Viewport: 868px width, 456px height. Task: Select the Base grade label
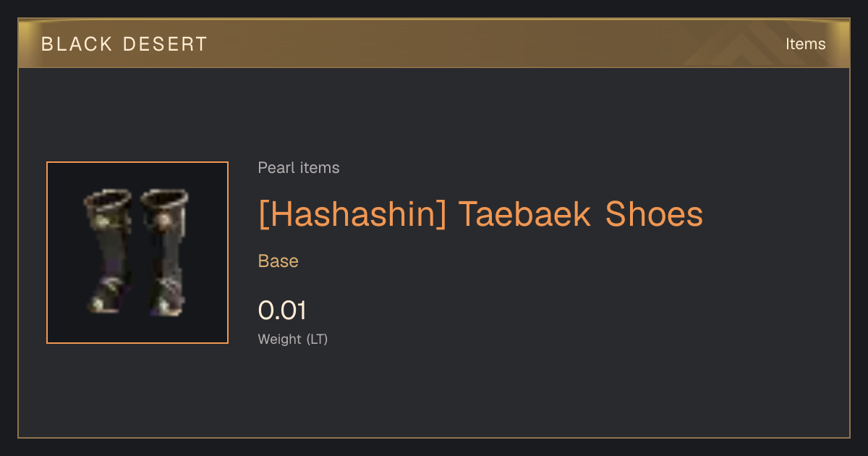[278, 261]
